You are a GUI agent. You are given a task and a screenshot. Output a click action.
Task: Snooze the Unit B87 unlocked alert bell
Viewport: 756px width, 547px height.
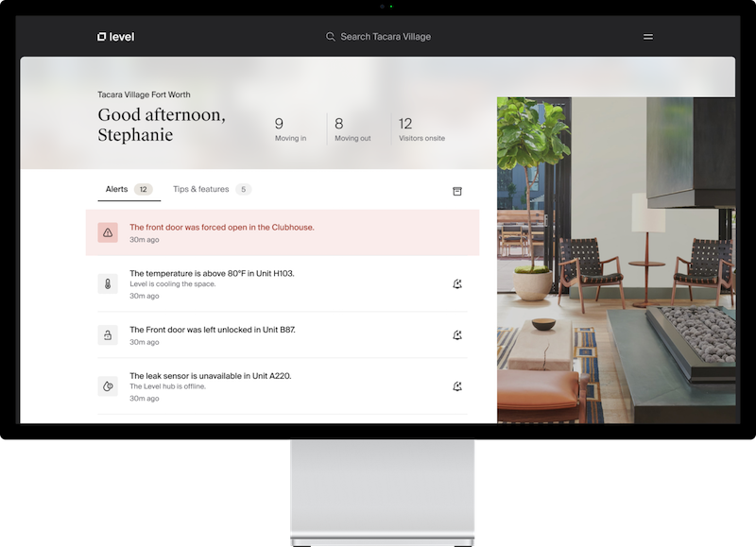pyautogui.click(x=457, y=335)
